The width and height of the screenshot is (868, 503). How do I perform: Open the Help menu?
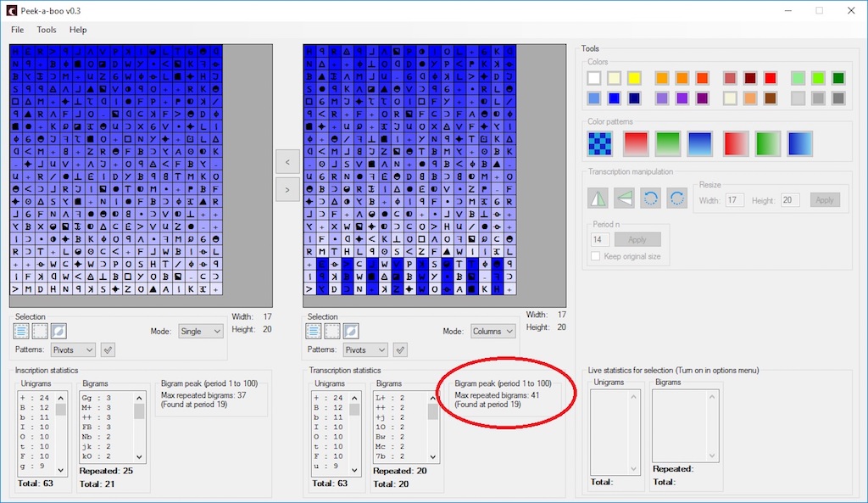coord(78,30)
